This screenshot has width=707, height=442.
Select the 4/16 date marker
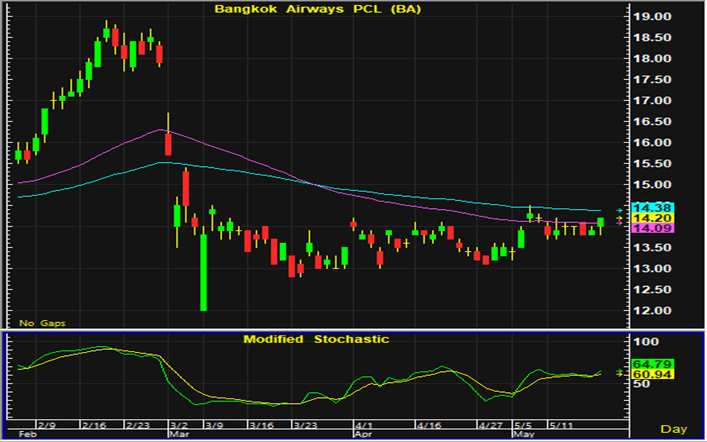[x=428, y=425]
